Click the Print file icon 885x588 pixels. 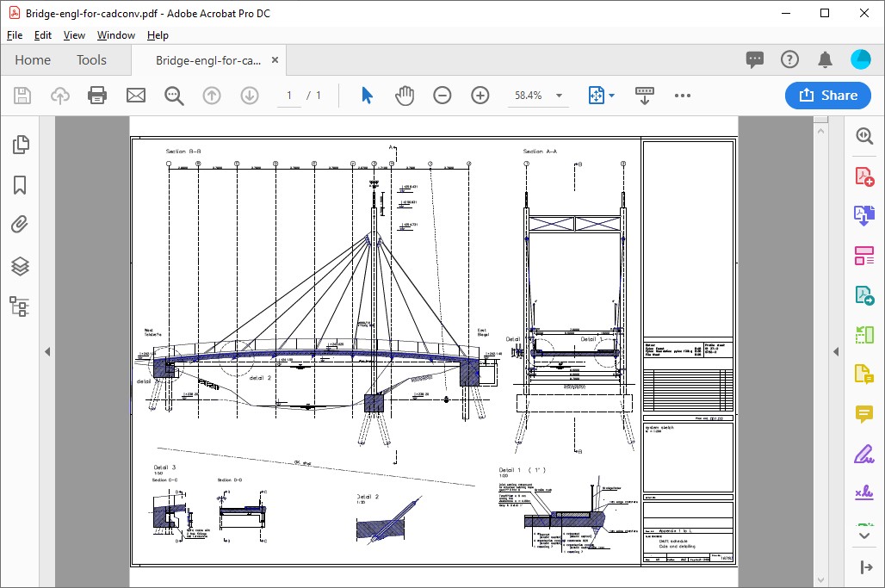(97, 96)
